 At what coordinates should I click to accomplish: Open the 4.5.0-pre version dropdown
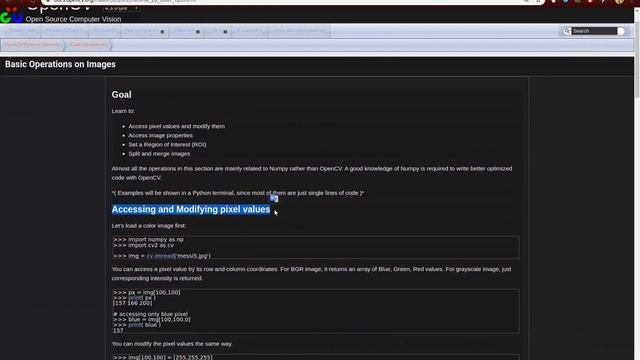pos(121,8)
